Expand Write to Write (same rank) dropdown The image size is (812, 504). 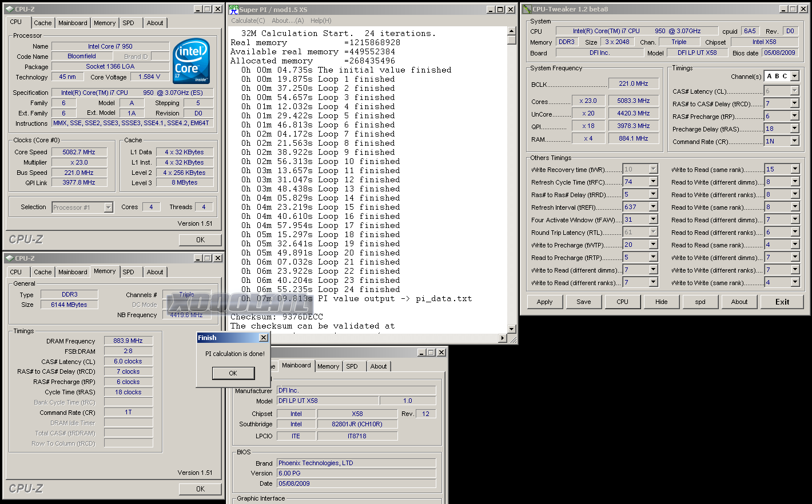[795, 282]
